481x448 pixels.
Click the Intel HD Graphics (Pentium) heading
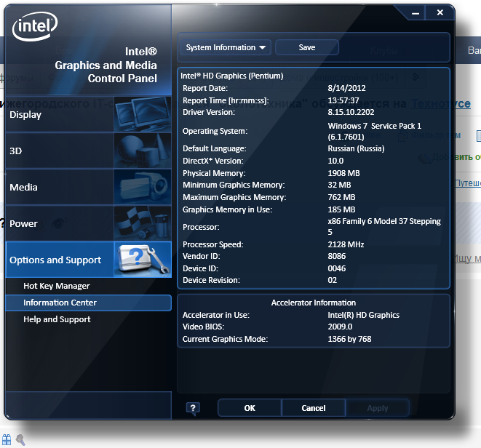[x=232, y=76]
